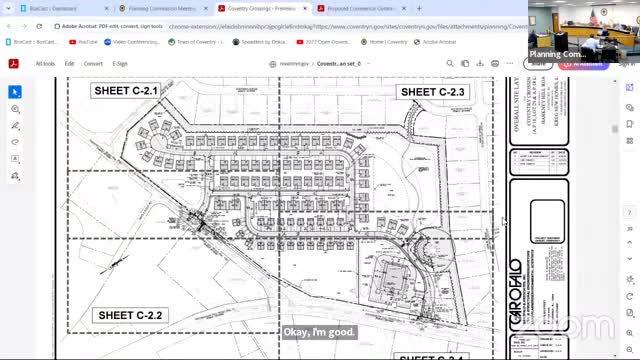Click the save a copy icon
The width and height of the screenshot is (640, 360).
465,64
